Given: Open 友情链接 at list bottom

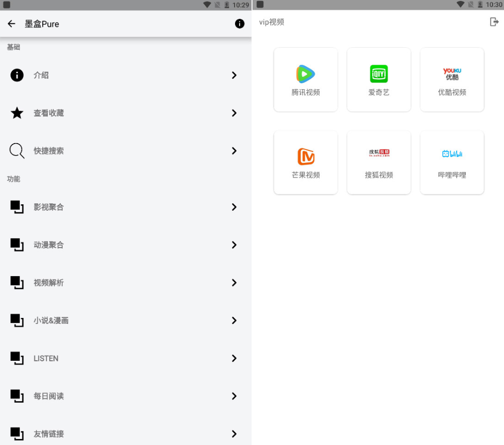Looking at the screenshot, I should [x=49, y=434].
